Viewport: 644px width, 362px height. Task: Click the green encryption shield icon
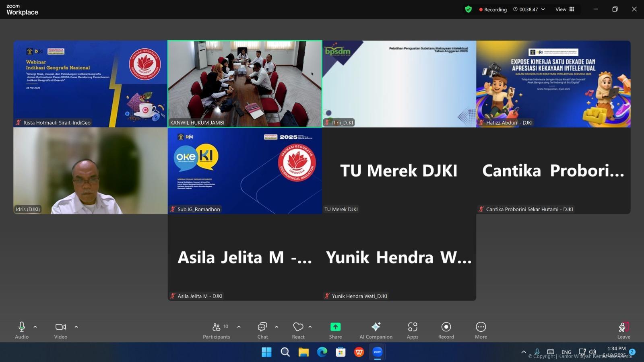point(468,9)
